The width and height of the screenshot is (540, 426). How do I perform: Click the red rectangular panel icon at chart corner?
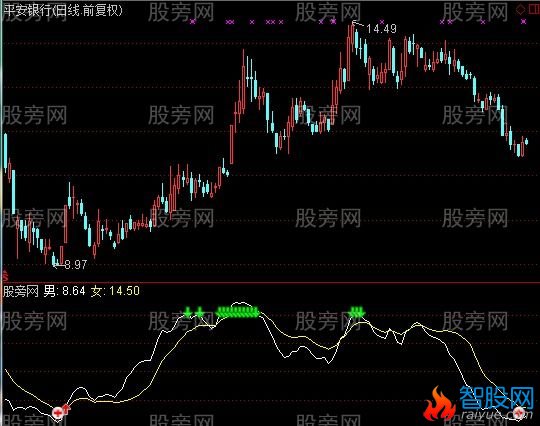click(534, 9)
